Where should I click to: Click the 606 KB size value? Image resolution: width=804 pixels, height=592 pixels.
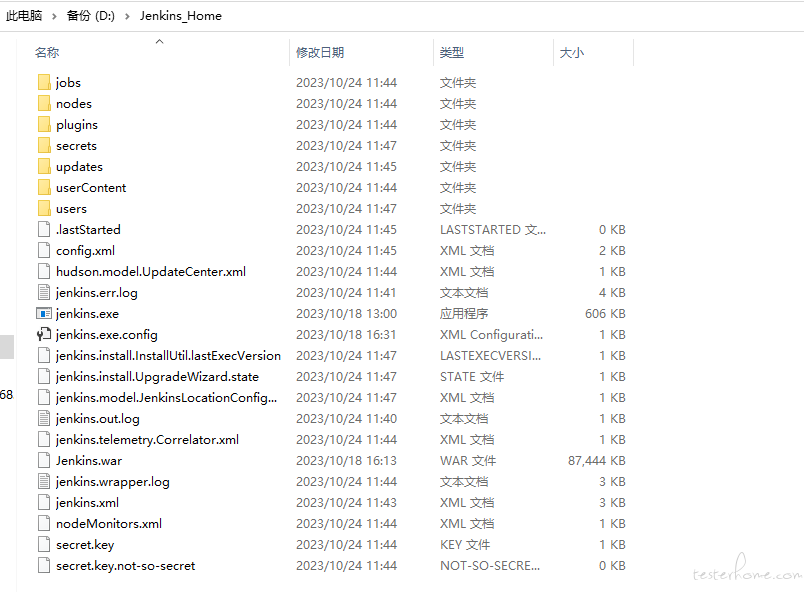coord(605,314)
